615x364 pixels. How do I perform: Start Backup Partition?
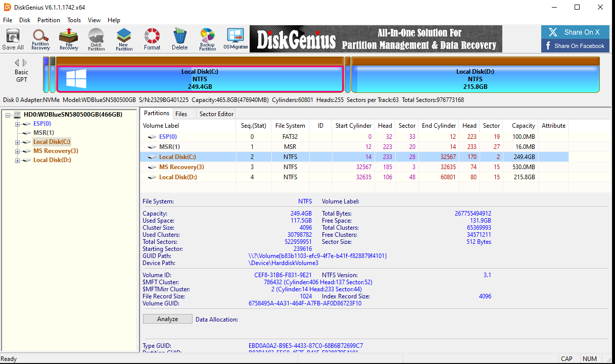pyautogui.click(x=207, y=39)
